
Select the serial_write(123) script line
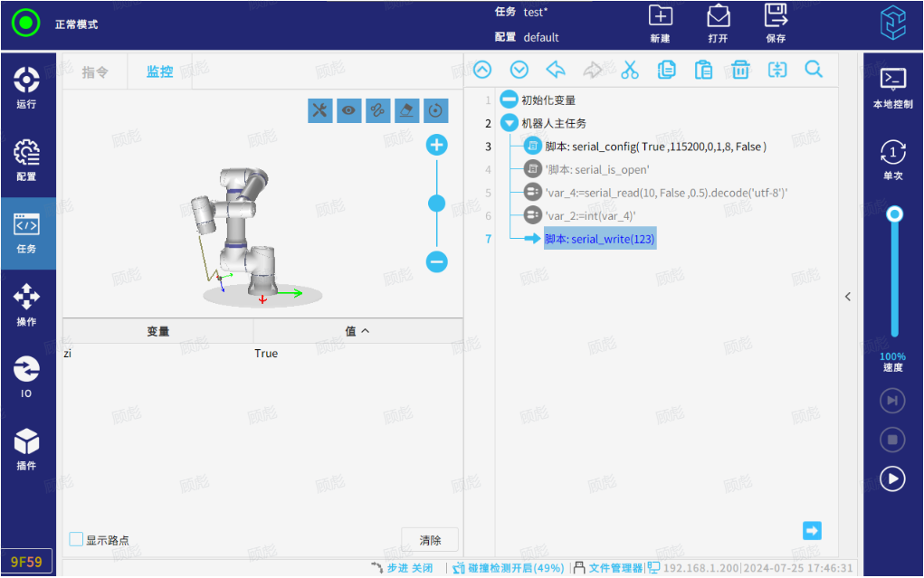click(599, 239)
